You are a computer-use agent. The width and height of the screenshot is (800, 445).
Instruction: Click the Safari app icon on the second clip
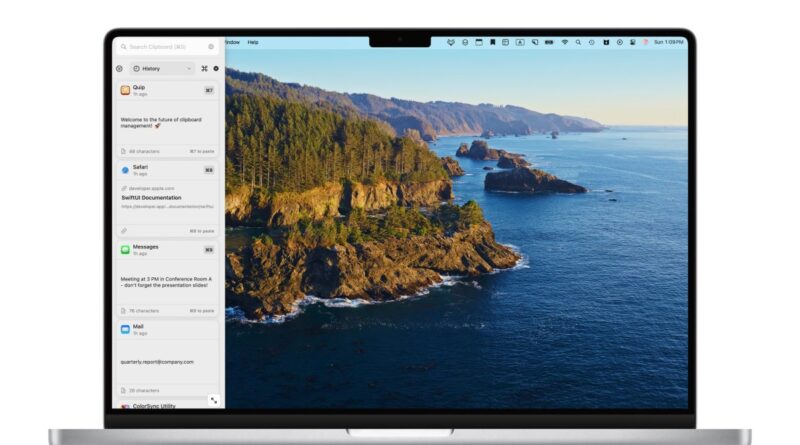coord(125,170)
